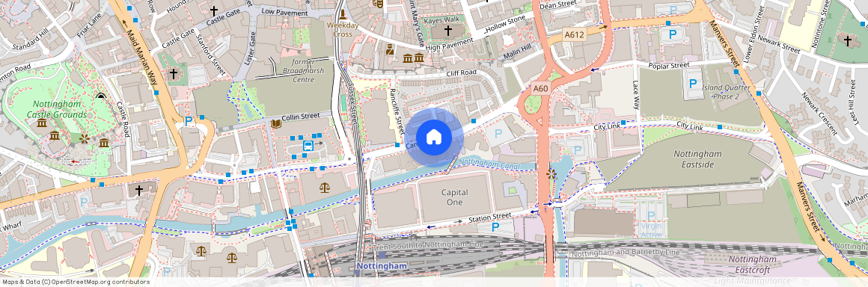
Task: Select the western scales icon south of the canal
Action: [201, 251]
